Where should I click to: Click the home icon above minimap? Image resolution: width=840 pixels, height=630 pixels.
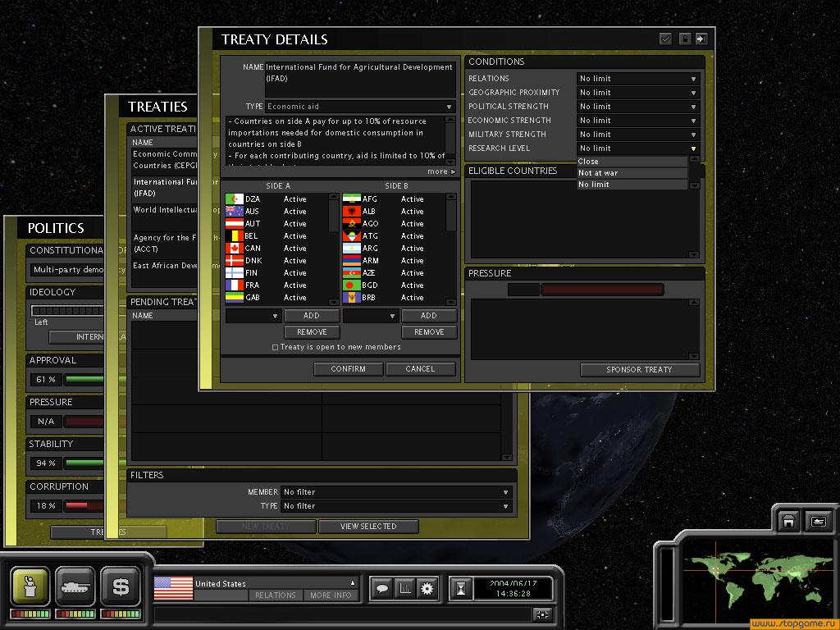(788, 521)
